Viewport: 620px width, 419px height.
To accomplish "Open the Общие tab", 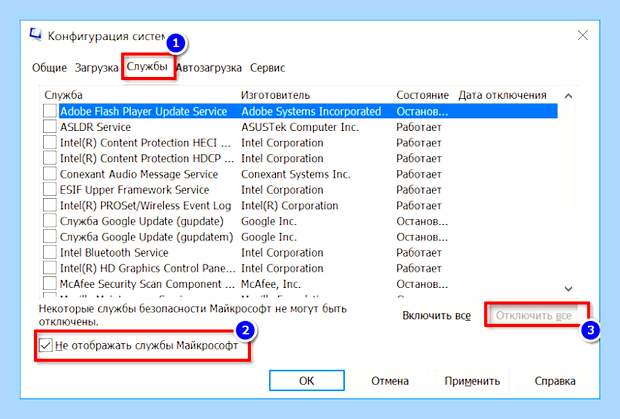I will click(49, 68).
